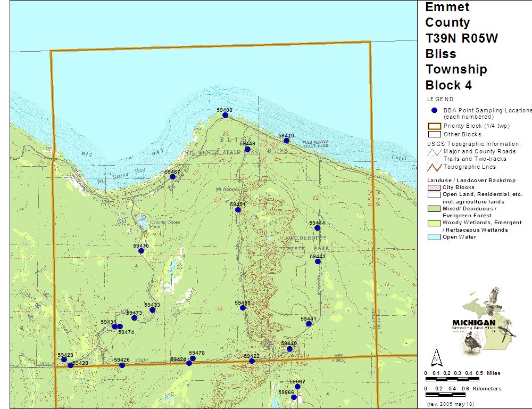532x409 pixels.
Task: Click sampling point 59441
Action: 309,324
